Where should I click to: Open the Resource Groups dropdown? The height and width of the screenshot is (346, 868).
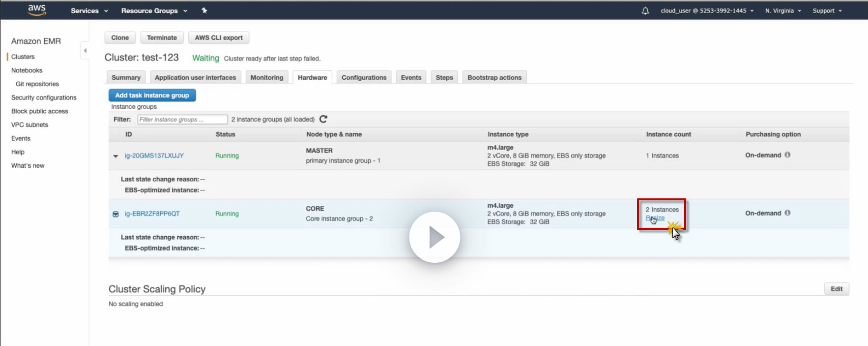154,11
